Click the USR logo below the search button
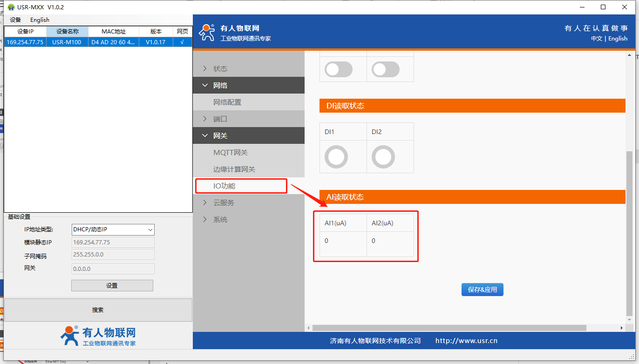The image size is (639, 364). pos(98,336)
